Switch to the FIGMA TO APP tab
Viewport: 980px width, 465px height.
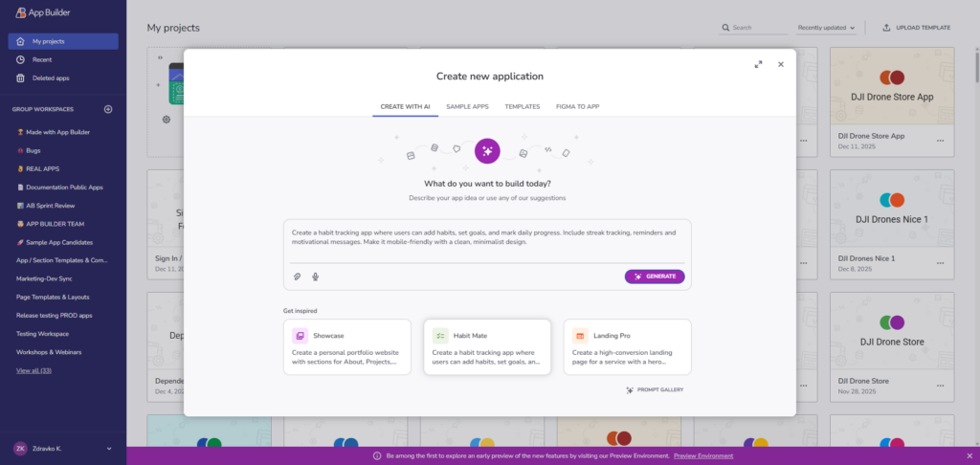(x=577, y=107)
